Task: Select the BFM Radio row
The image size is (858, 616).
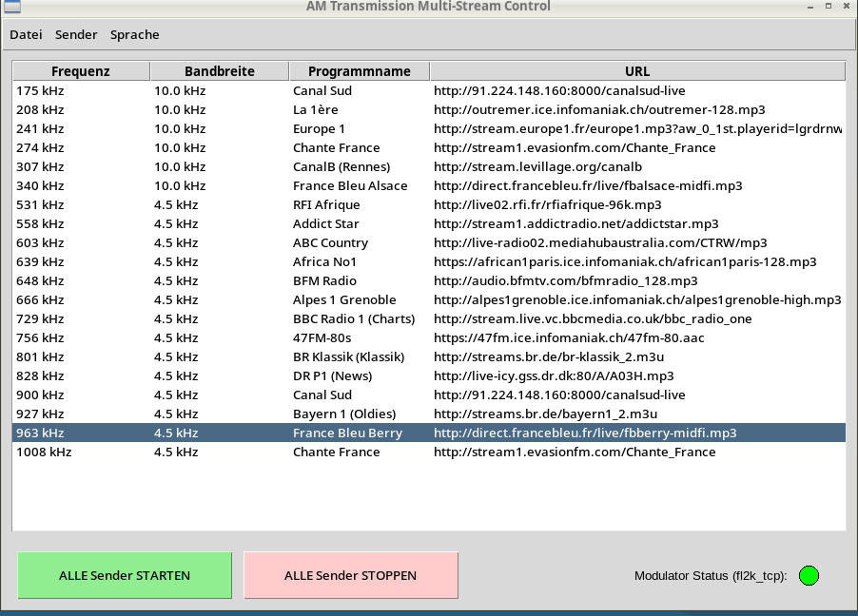Action: click(429, 280)
